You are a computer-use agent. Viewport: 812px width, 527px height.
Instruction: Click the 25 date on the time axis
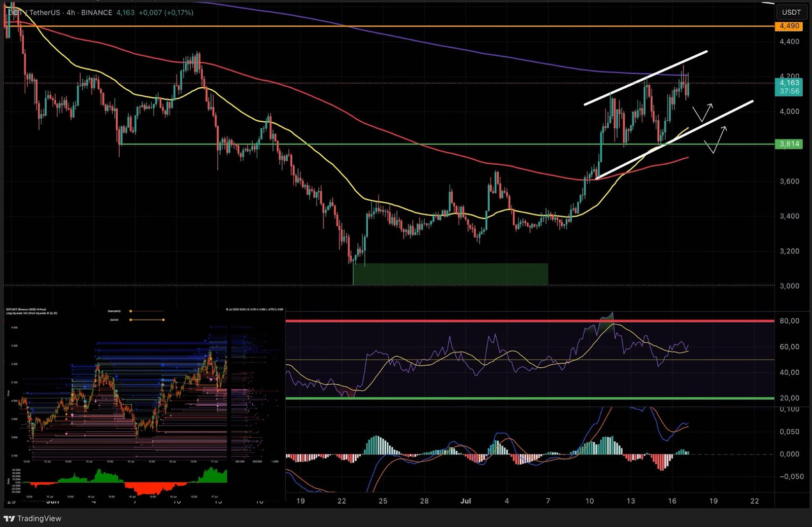coord(383,501)
